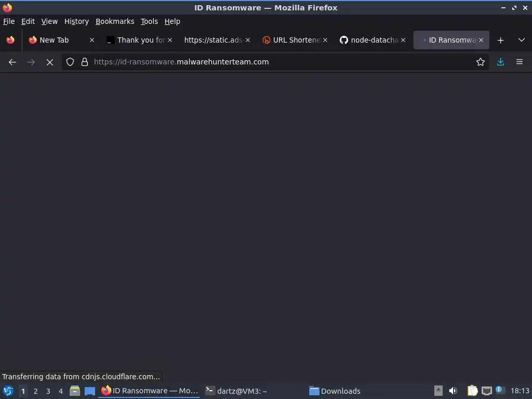Open removable media tray icon
Viewport: 532px width, 399px height.
[x=438, y=391]
